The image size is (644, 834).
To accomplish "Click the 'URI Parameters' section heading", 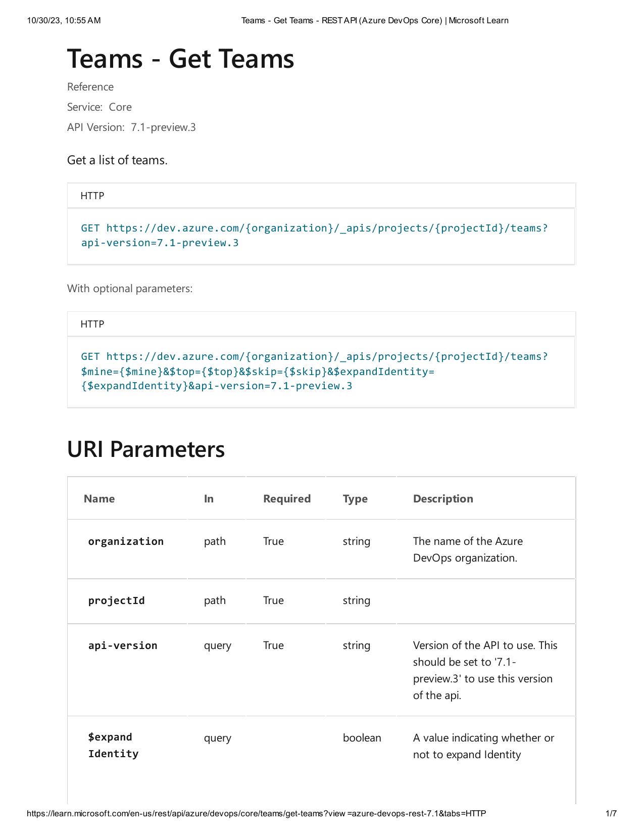I will [x=145, y=449].
